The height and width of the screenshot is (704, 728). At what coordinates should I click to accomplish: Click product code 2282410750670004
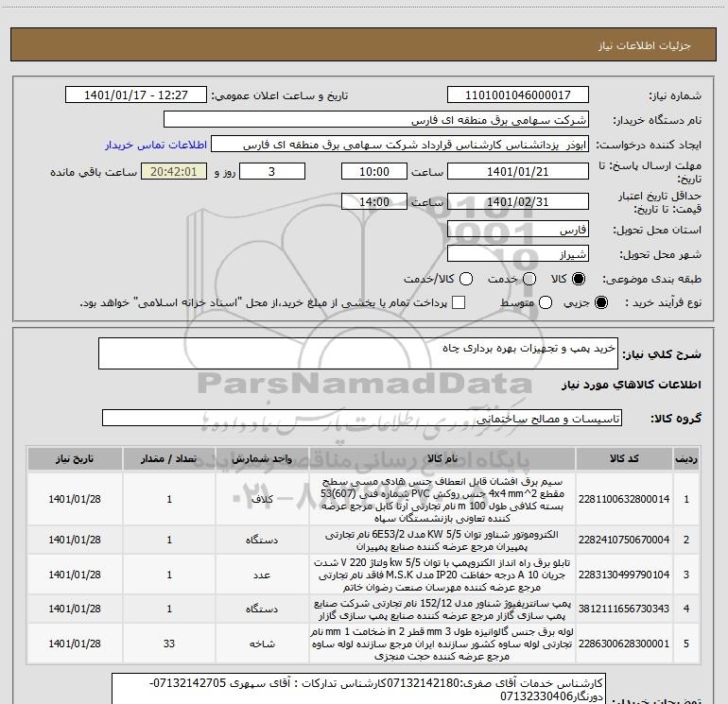point(624,540)
